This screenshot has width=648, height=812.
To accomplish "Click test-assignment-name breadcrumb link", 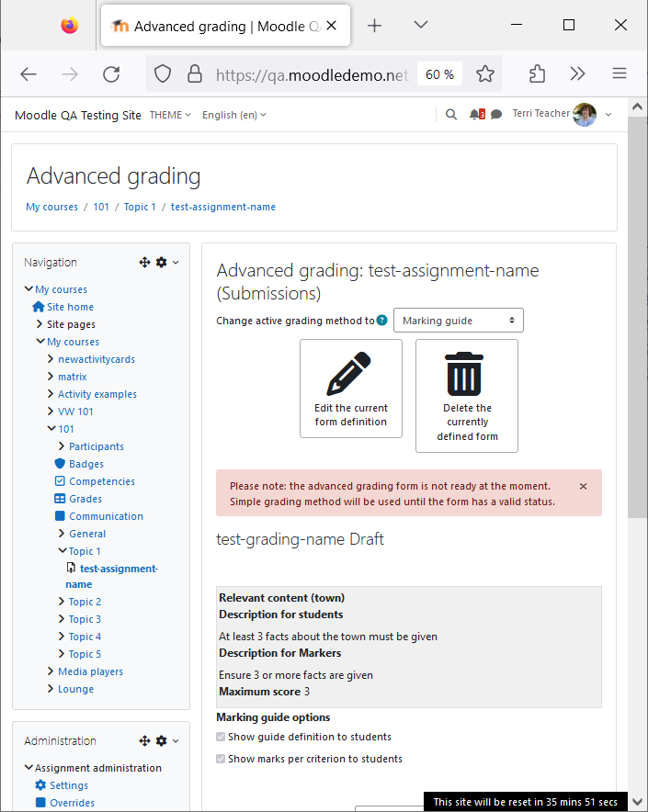I will click(x=223, y=207).
